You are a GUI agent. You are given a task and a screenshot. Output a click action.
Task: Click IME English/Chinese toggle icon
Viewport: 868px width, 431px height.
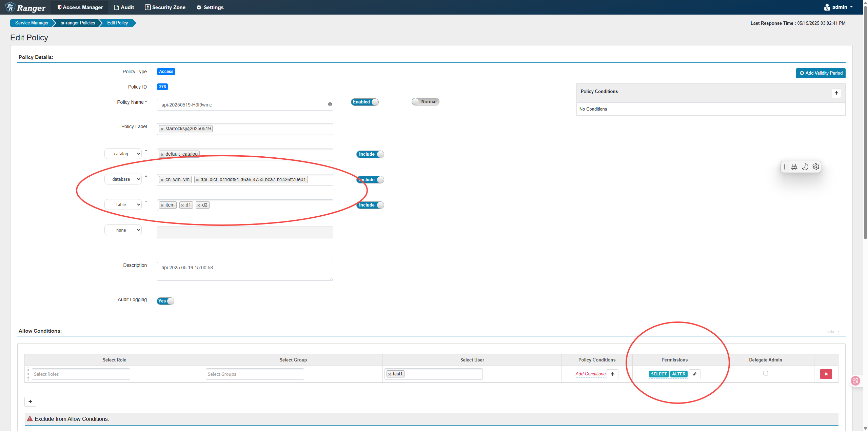794,167
